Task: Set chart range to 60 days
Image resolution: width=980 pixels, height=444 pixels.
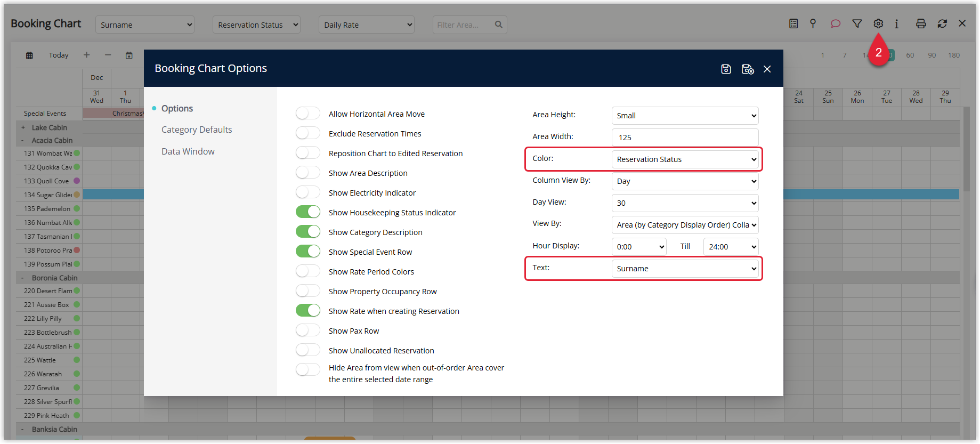Action: [910, 55]
